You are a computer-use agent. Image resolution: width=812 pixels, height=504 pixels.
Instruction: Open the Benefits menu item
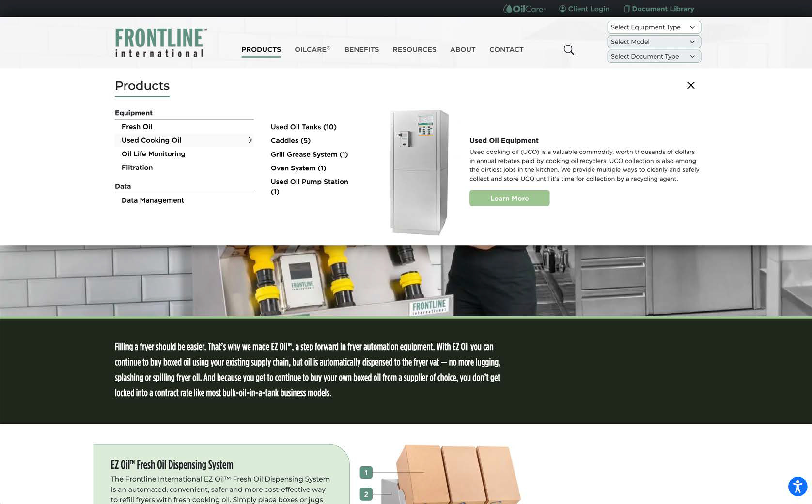(x=361, y=50)
